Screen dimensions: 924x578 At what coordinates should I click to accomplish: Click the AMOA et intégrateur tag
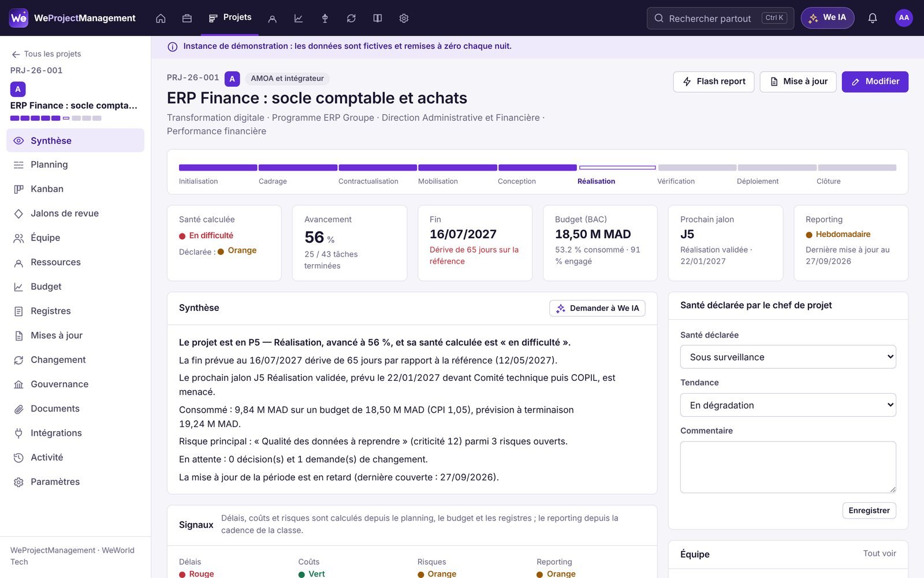[287, 79]
